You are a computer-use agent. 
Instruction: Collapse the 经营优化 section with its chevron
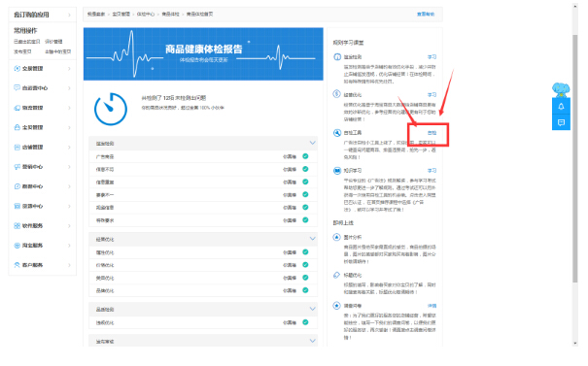point(312,239)
